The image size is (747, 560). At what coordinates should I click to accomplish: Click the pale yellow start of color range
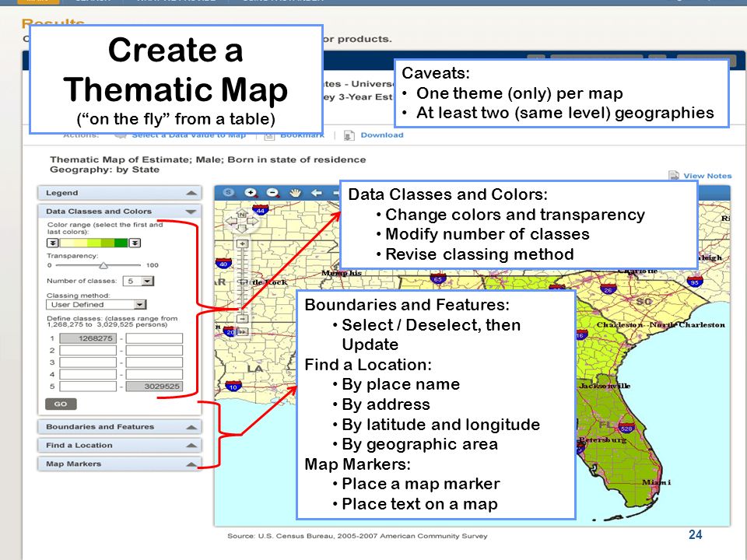tap(66, 243)
